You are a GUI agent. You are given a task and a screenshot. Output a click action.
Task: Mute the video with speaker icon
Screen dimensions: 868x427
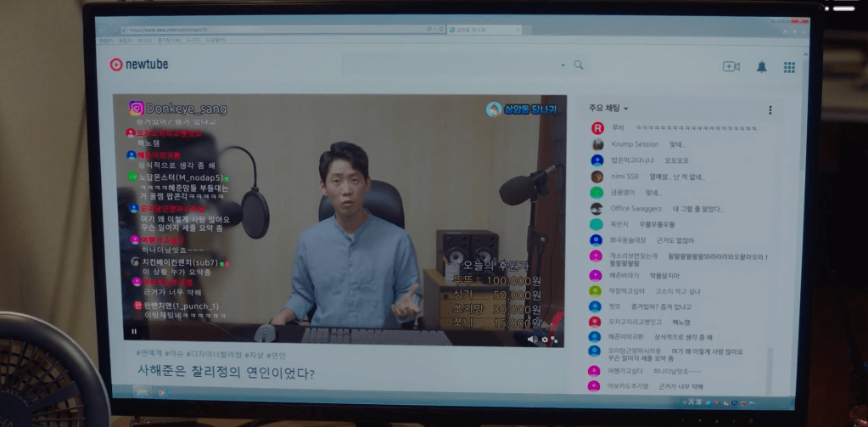coord(532,340)
